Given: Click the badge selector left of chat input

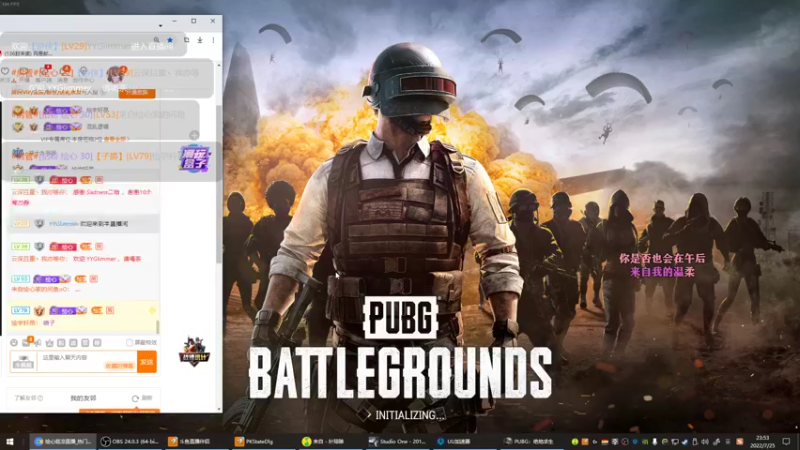Looking at the screenshot, I should 23,362.
